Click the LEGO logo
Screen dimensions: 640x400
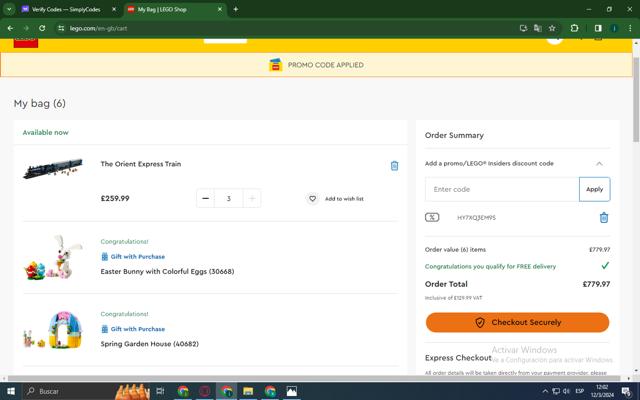pos(26,43)
